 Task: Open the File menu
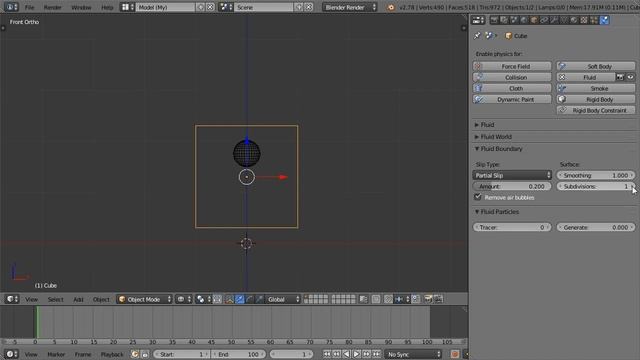29,7
